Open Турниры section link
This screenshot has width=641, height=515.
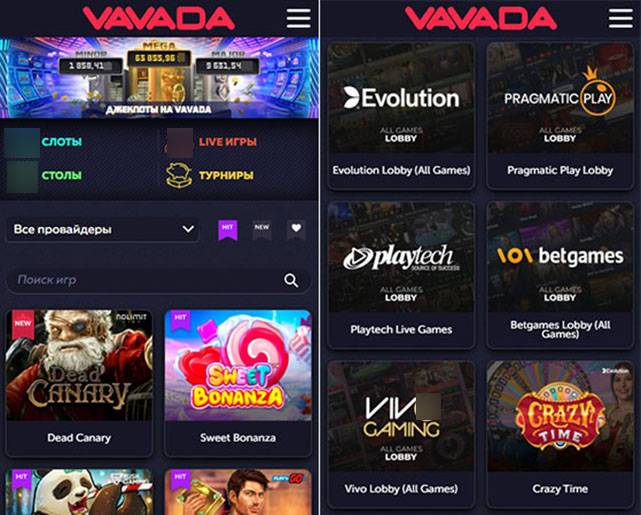click(x=226, y=175)
